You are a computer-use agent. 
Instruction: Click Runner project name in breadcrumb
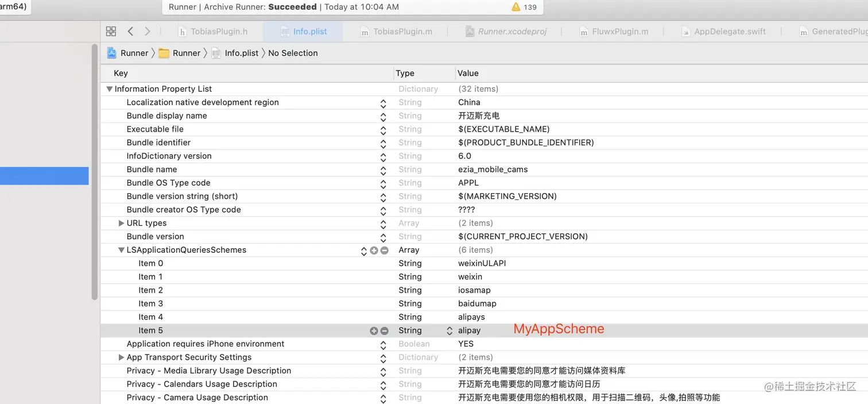pos(134,53)
